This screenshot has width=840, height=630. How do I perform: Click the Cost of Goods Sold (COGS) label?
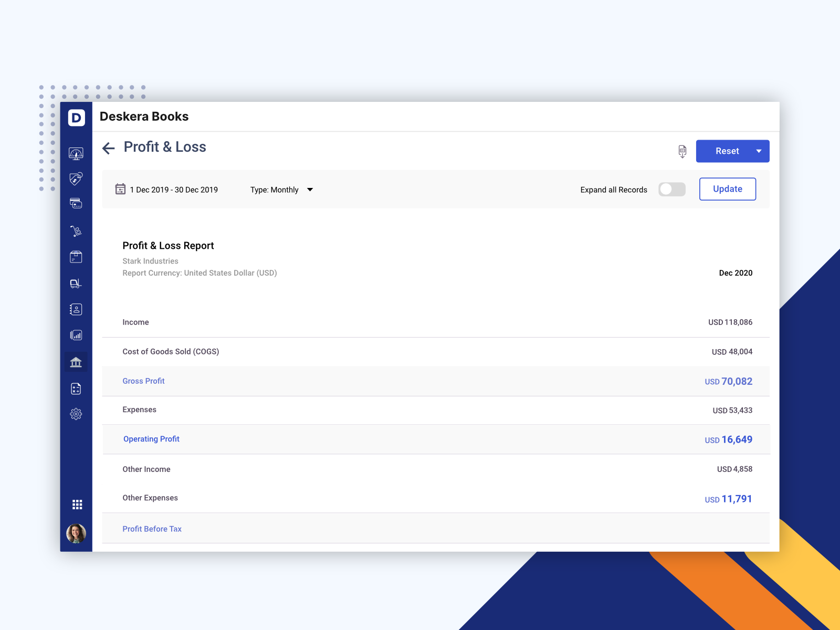tap(171, 352)
